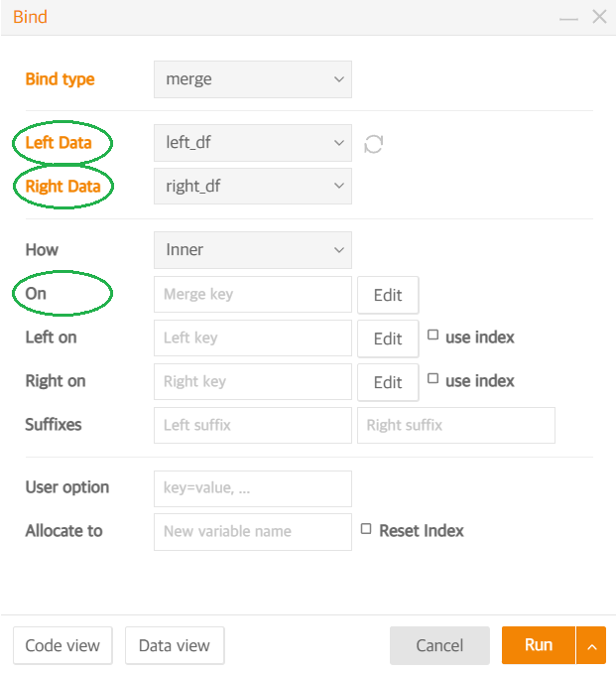
Task: Focus the Left suffix input field
Action: point(253,425)
